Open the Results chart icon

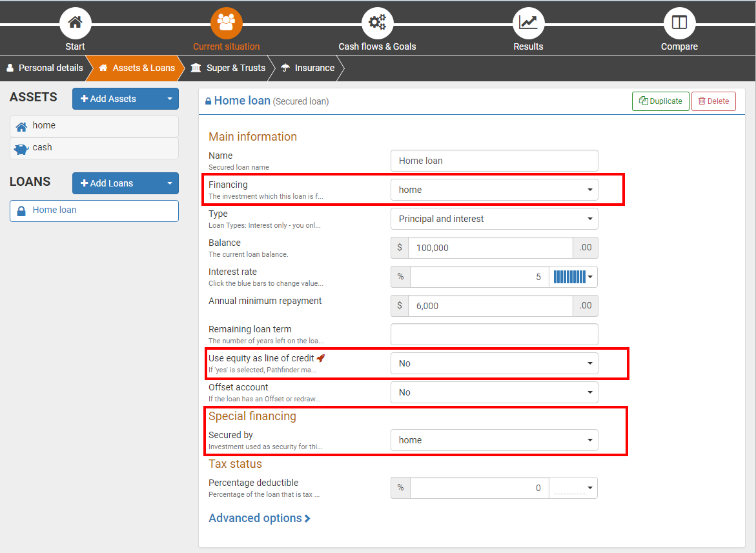pyautogui.click(x=528, y=23)
